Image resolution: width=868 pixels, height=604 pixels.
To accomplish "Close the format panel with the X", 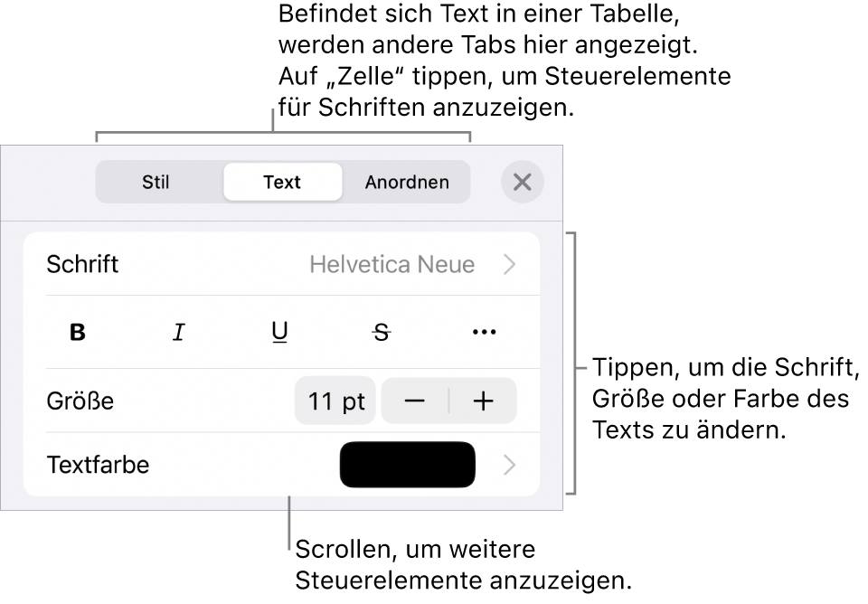I will pyautogui.click(x=522, y=182).
